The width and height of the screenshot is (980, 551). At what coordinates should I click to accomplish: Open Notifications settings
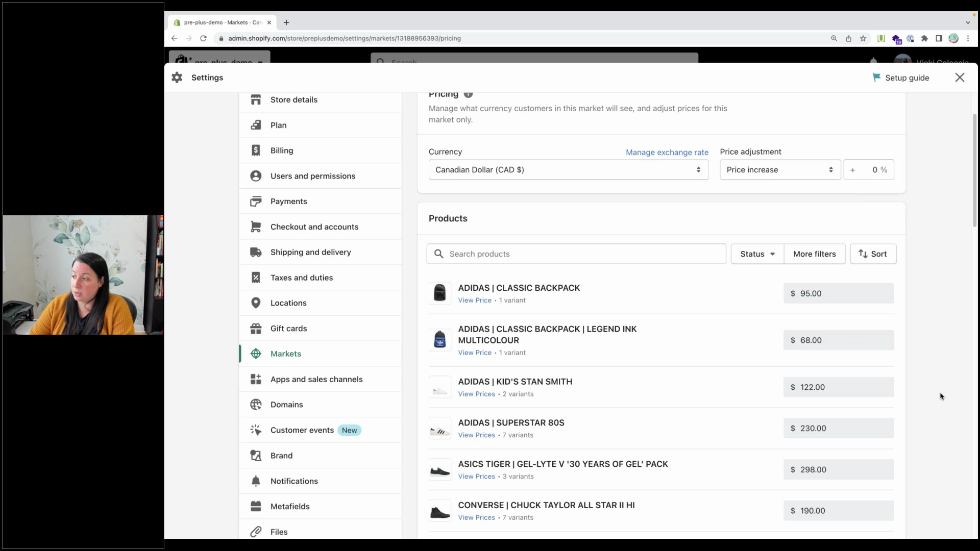coord(320,481)
